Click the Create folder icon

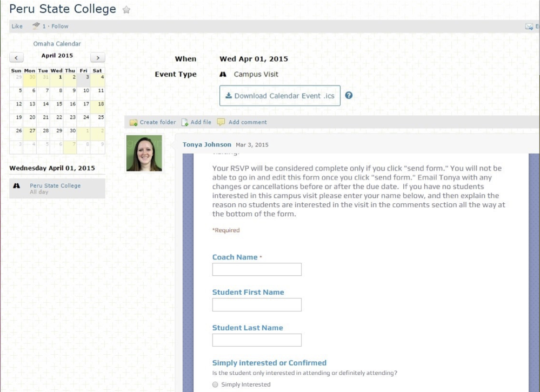[134, 122]
